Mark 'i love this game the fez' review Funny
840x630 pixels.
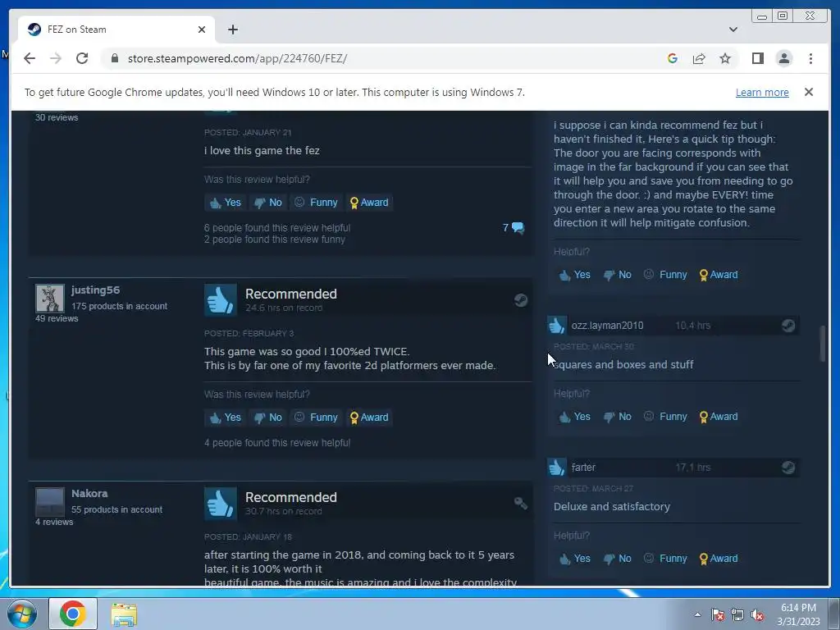tap(316, 203)
